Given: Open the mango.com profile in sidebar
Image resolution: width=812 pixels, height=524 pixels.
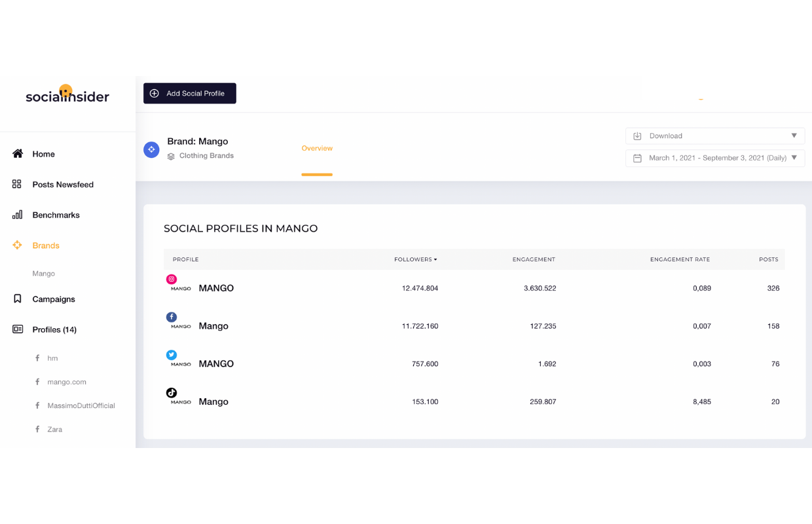Looking at the screenshot, I should [x=67, y=382].
